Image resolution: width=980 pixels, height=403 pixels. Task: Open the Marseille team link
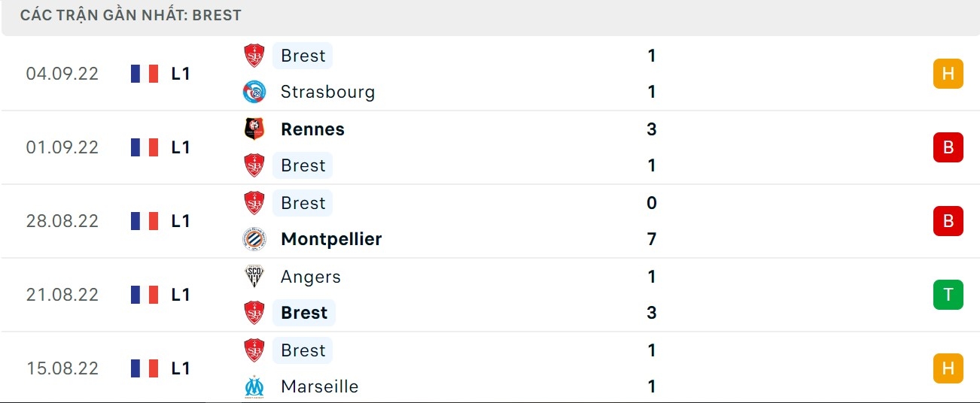click(319, 386)
